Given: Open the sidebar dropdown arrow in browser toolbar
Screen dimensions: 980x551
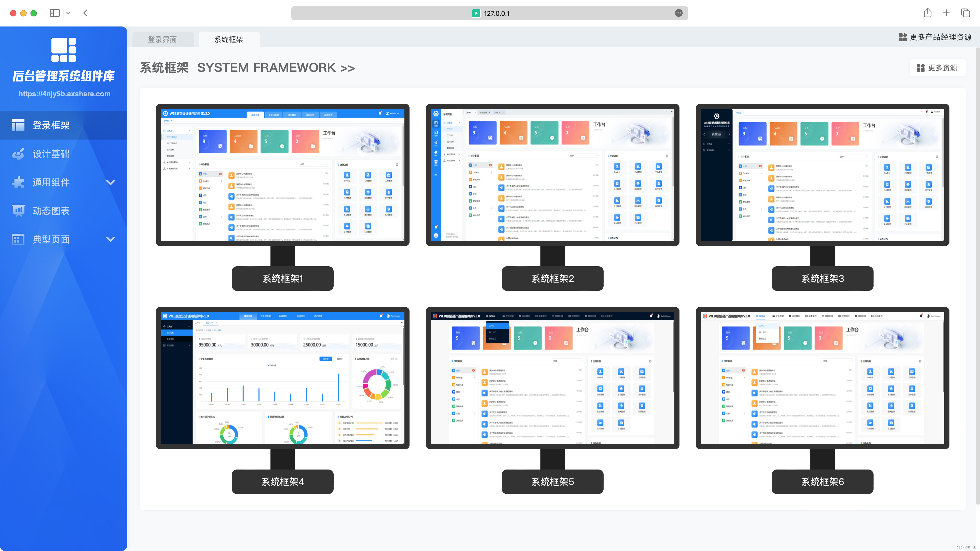Looking at the screenshot, I should (x=68, y=13).
